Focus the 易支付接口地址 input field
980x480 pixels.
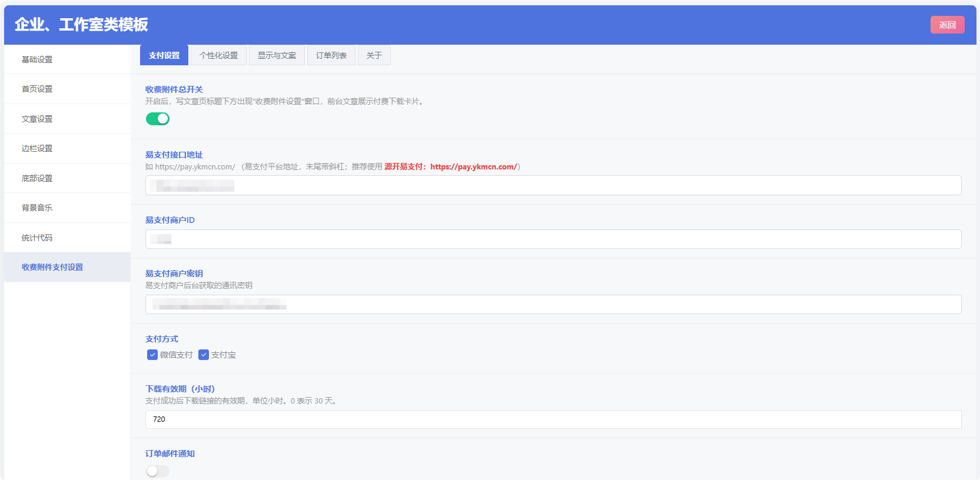(x=553, y=185)
